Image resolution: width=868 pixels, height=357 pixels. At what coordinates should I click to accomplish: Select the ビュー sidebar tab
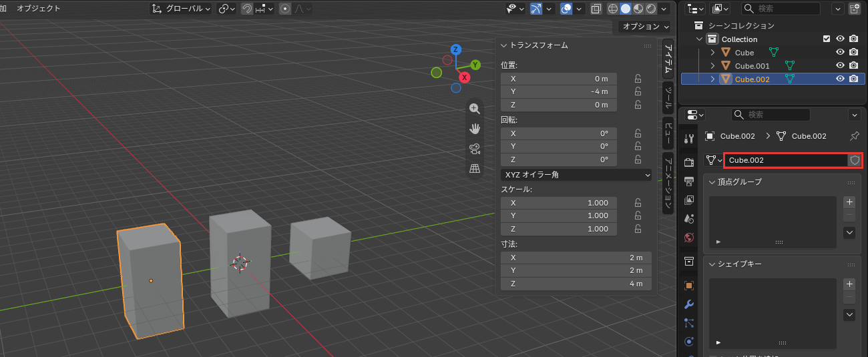[668, 131]
